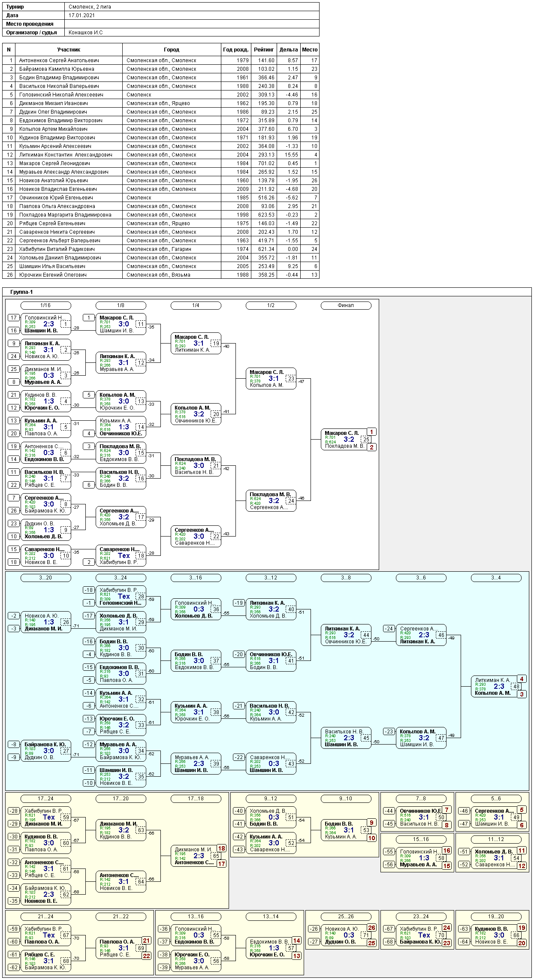The width and height of the screenshot is (534, 980).
Task: Select semifinal match Макаров vs Копылов
Action: tap(271, 379)
